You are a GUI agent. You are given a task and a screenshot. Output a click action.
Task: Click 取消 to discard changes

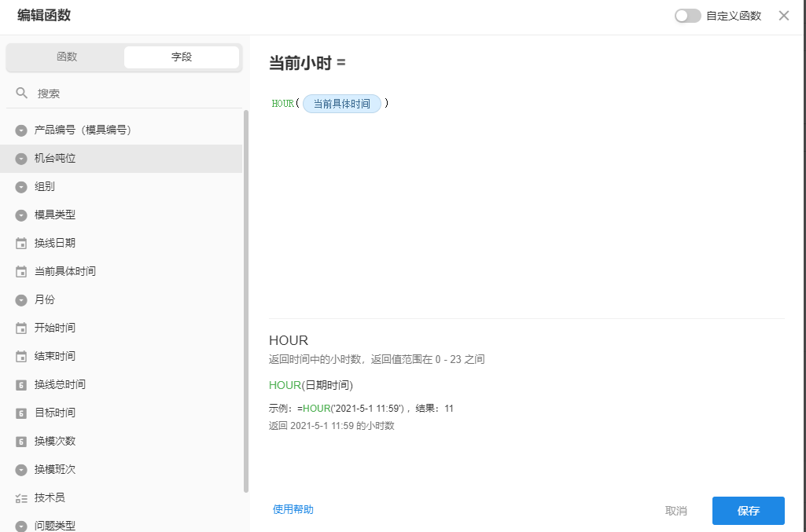click(675, 511)
